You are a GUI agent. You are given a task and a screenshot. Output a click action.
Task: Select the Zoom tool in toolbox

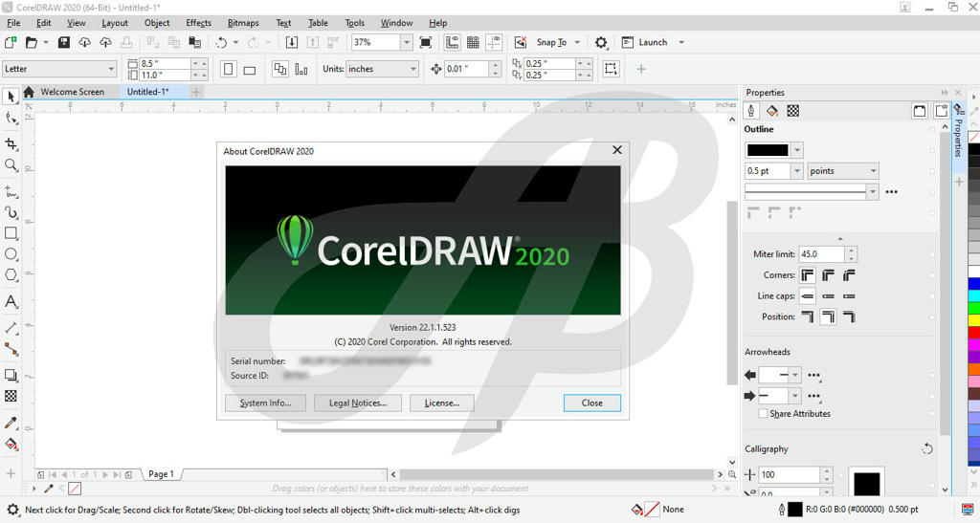[x=11, y=164]
